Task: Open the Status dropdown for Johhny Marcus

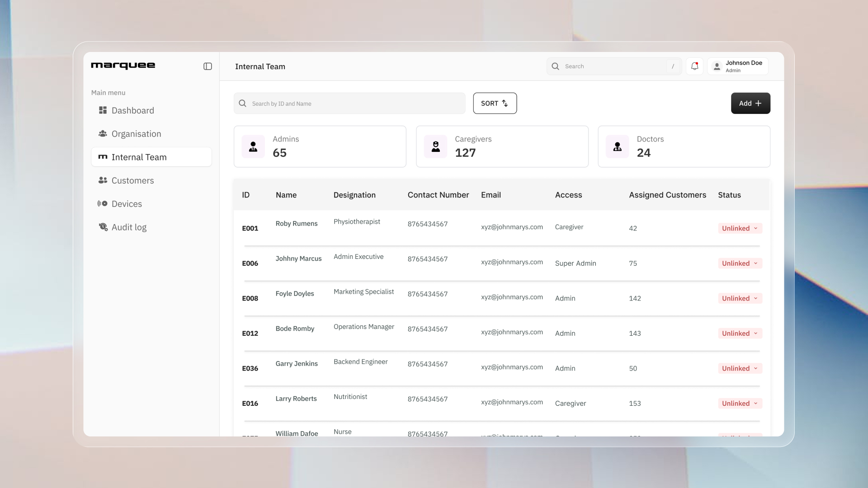Action: [740, 263]
